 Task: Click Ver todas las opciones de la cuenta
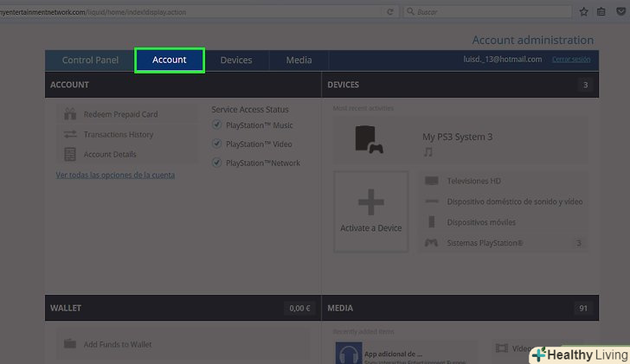115,175
